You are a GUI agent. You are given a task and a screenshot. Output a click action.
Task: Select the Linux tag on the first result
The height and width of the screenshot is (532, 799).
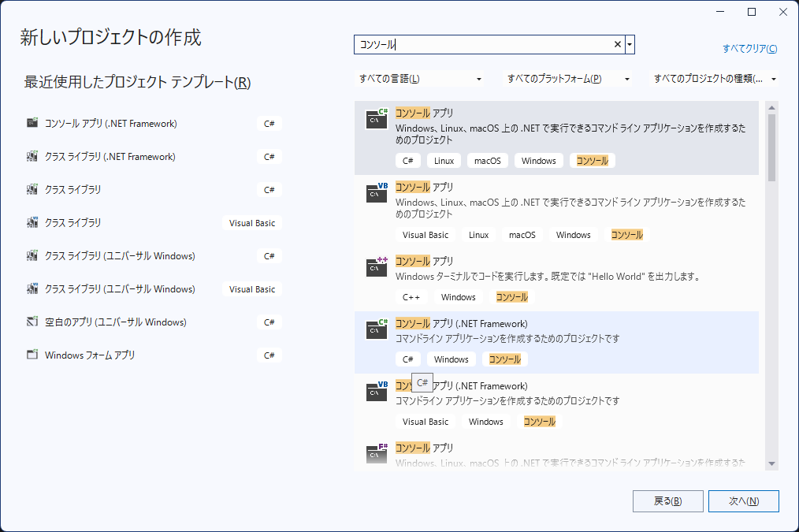click(x=444, y=160)
